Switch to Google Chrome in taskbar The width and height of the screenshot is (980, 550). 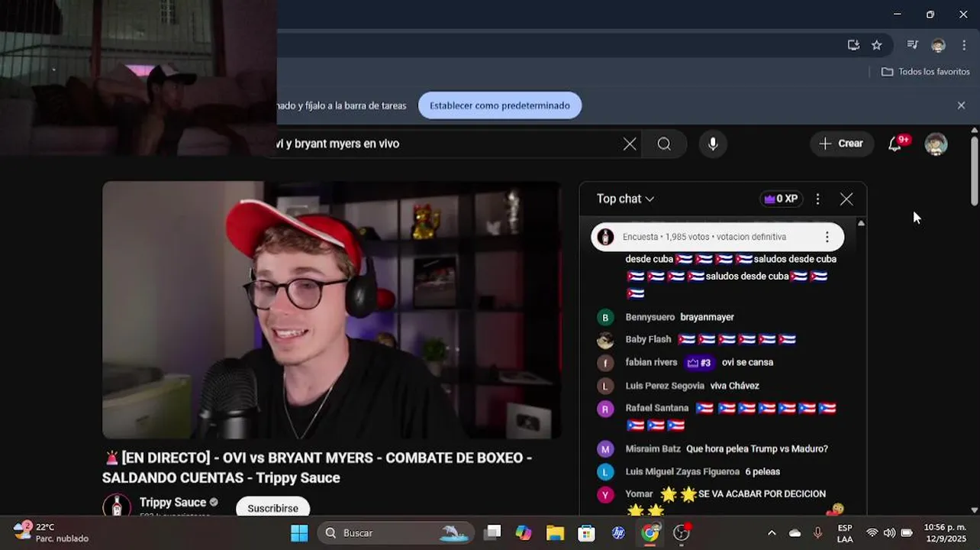(x=650, y=532)
